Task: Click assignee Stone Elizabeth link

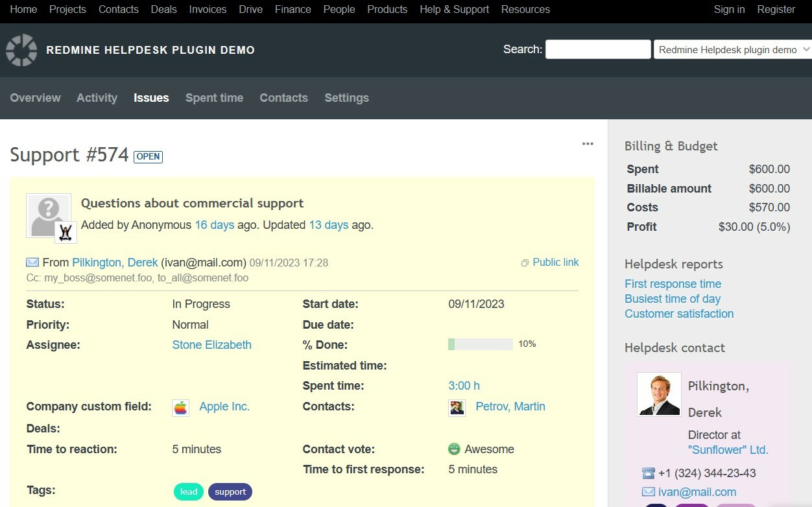Action: [x=211, y=344]
